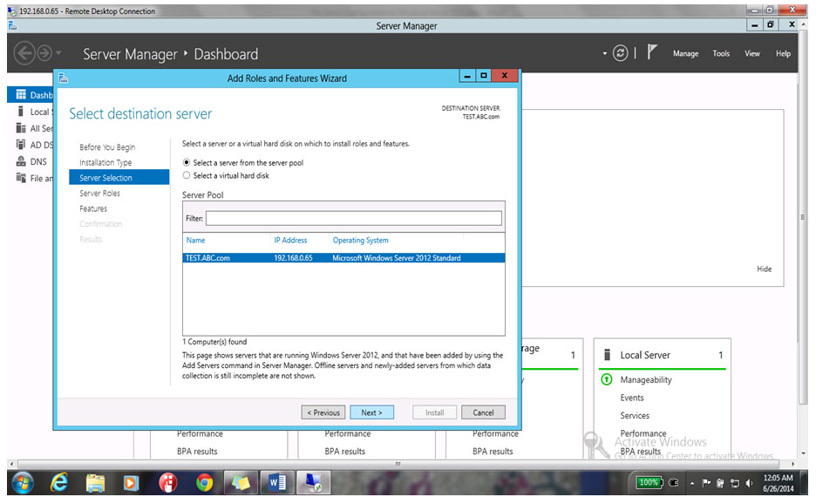Image resolution: width=816 pixels, height=504 pixels.
Task: Click the horizontal scrollbar of remote session
Action: tap(398, 463)
